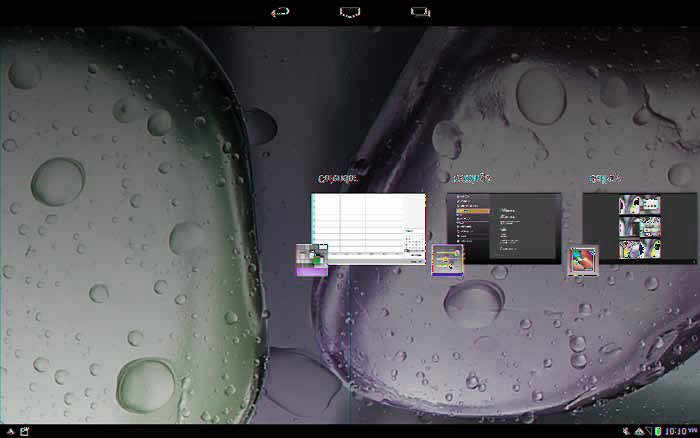The image size is (700, 438).
Task: Open the Settings app preview thumbnail
Action: (x=504, y=228)
